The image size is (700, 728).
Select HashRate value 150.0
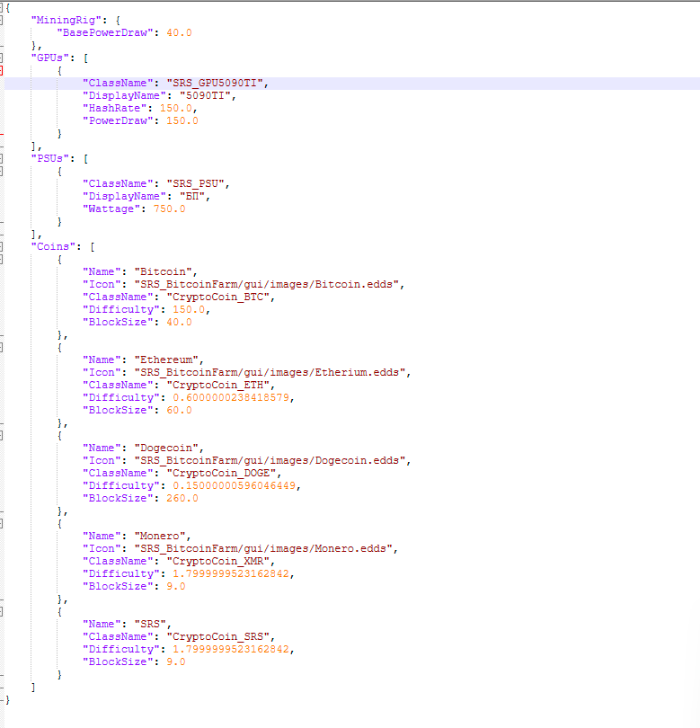click(x=176, y=108)
